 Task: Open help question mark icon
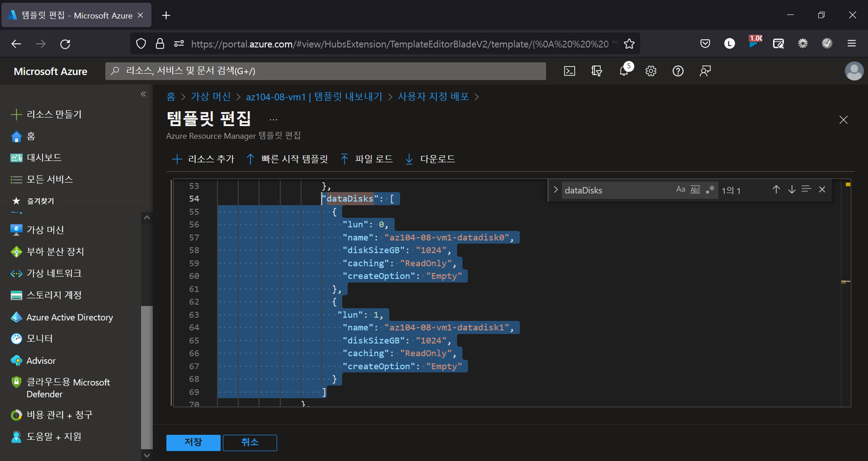[678, 71]
